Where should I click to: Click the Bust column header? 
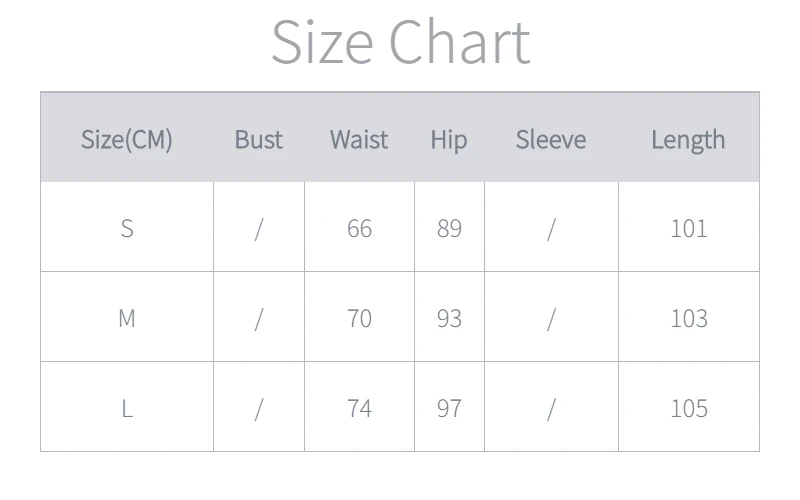click(259, 139)
